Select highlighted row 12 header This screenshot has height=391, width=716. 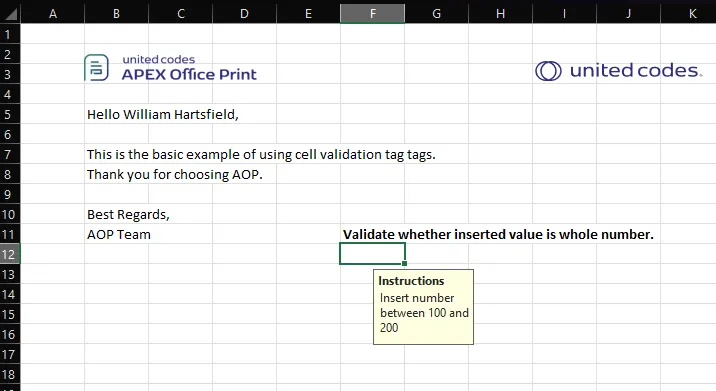point(10,254)
